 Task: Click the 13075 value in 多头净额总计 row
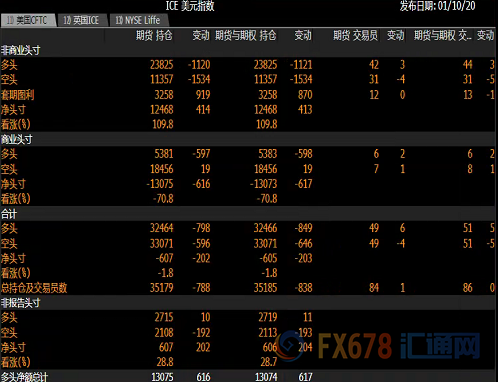162,377
